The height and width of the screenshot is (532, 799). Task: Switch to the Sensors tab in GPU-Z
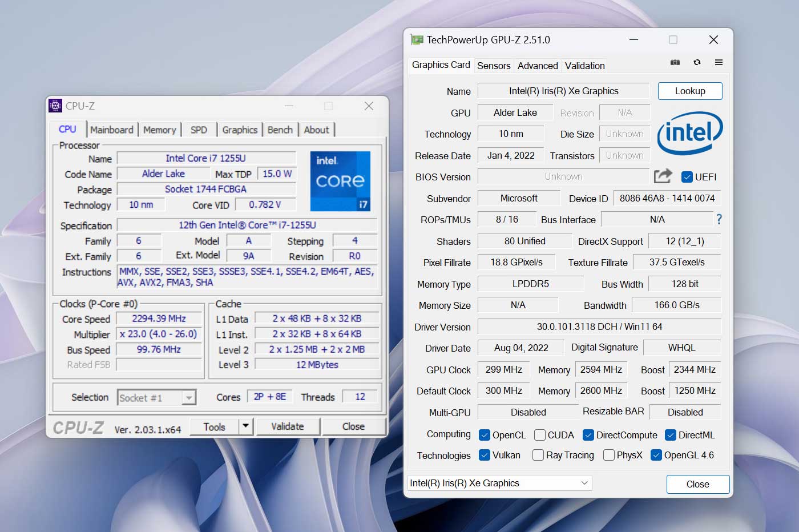[x=494, y=66]
